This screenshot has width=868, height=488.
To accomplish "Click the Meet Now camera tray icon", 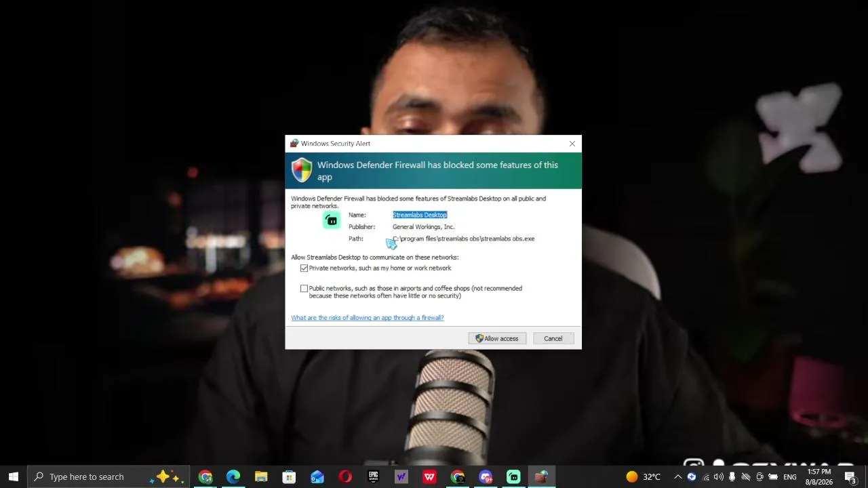I will (759, 476).
